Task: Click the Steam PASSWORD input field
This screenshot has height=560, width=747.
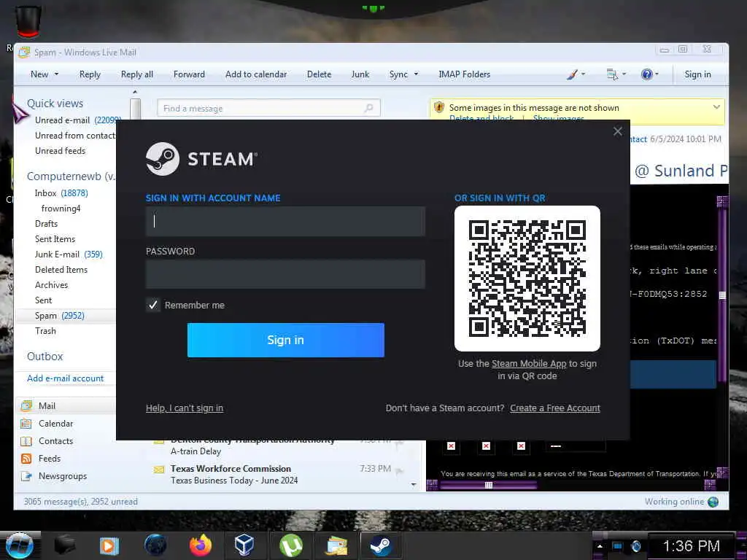Action: tap(285, 274)
